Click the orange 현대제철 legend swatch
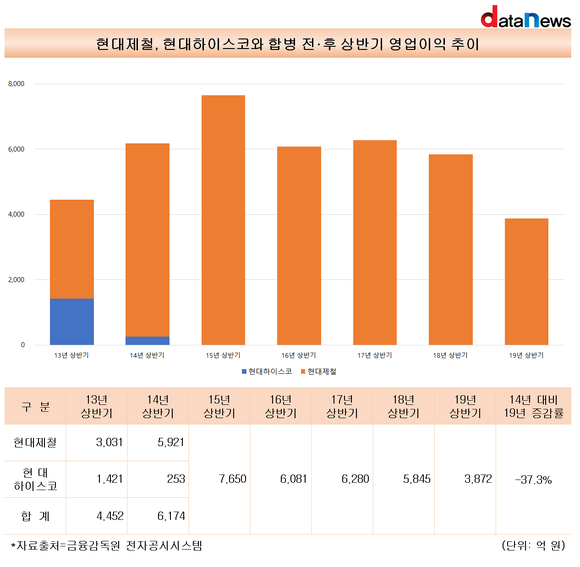Screen dimensions: 580x567 (x=303, y=371)
